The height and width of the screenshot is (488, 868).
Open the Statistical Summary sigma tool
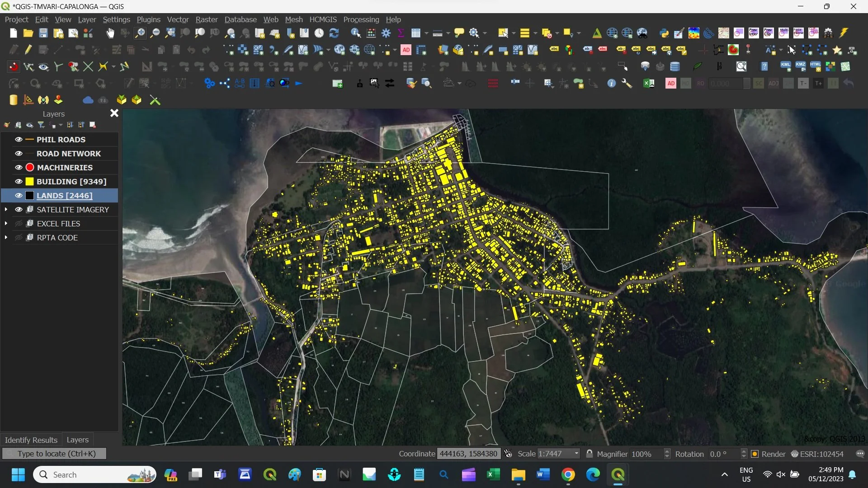(x=401, y=33)
